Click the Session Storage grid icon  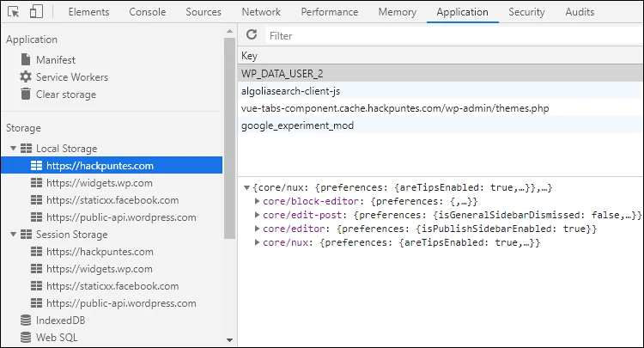tap(26, 235)
